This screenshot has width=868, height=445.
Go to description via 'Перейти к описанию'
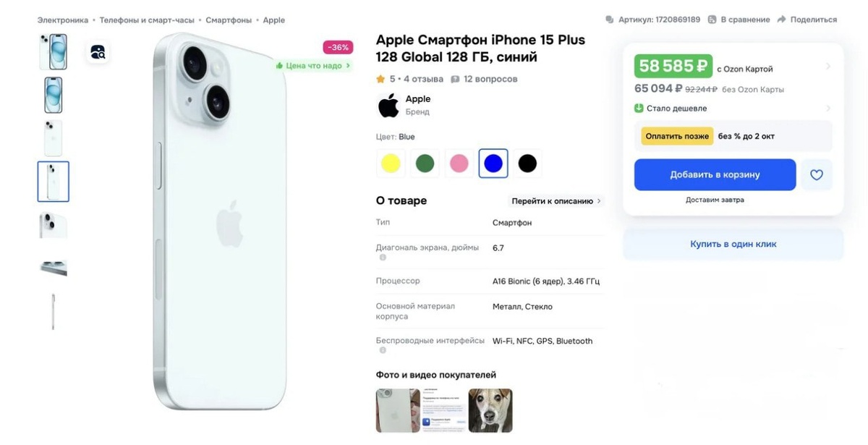point(556,201)
